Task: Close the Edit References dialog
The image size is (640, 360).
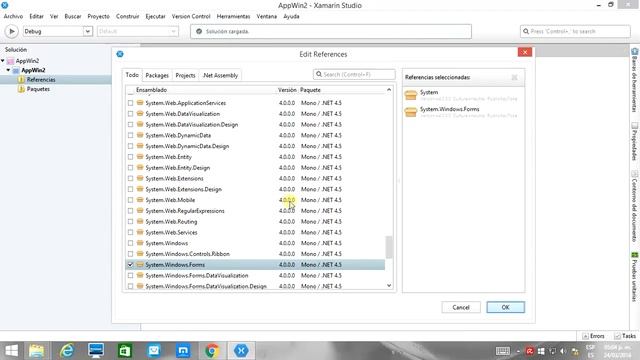Action: pos(524,52)
